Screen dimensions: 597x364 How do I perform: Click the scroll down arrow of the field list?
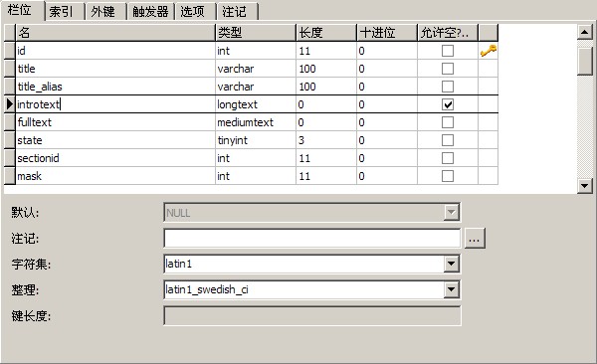click(584, 186)
